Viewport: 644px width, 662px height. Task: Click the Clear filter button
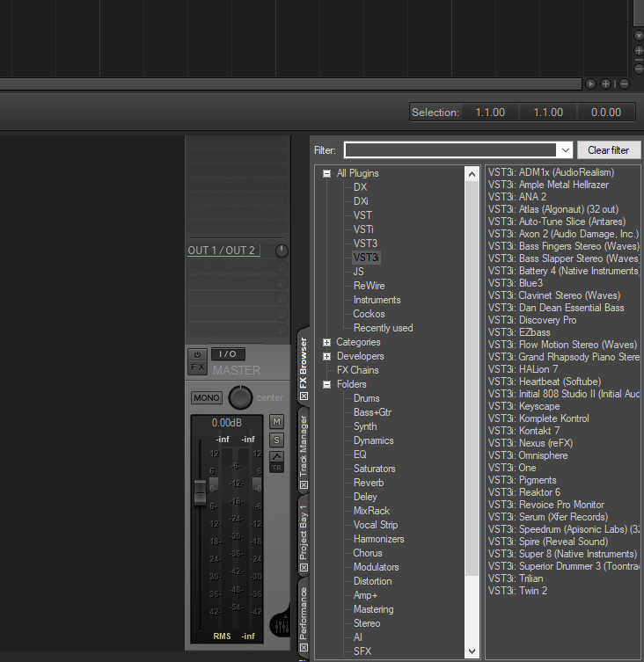pyautogui.click(x=609, y=150)
